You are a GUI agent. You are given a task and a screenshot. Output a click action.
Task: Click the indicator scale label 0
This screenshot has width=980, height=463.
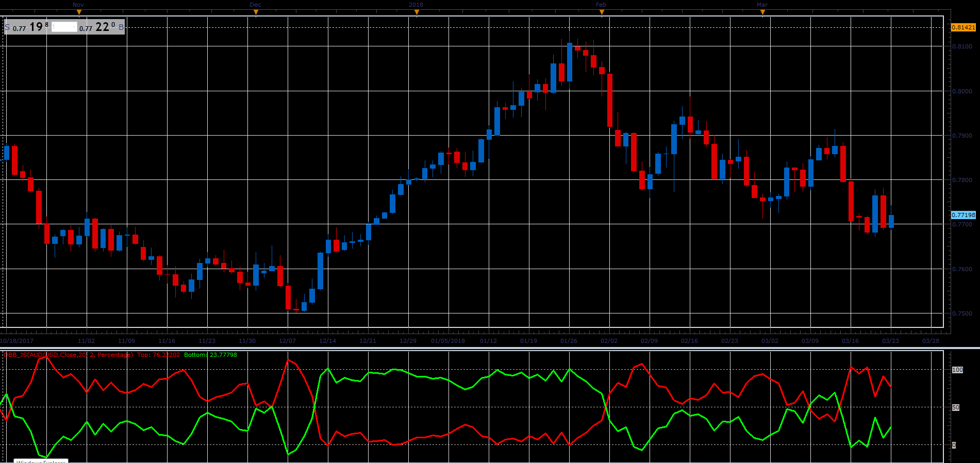[954, 445]
